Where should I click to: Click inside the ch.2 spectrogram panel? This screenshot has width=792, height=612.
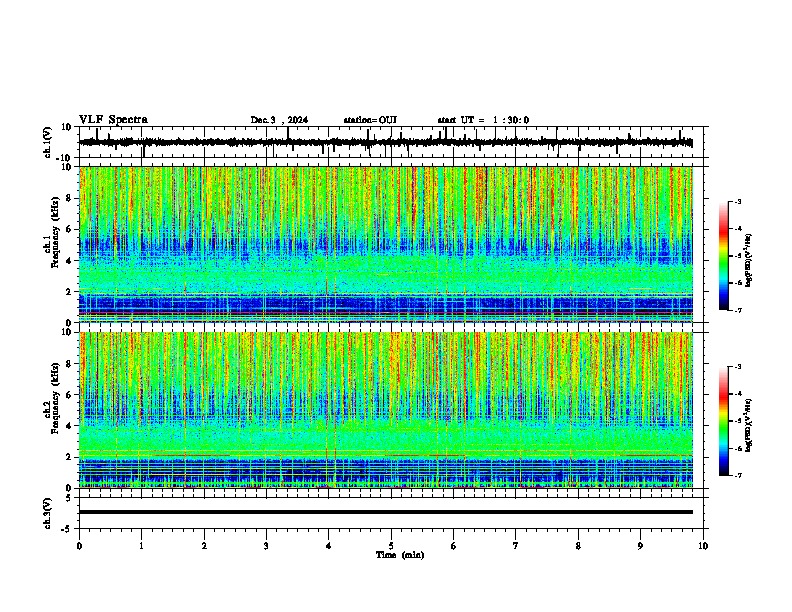click(386, 410)
